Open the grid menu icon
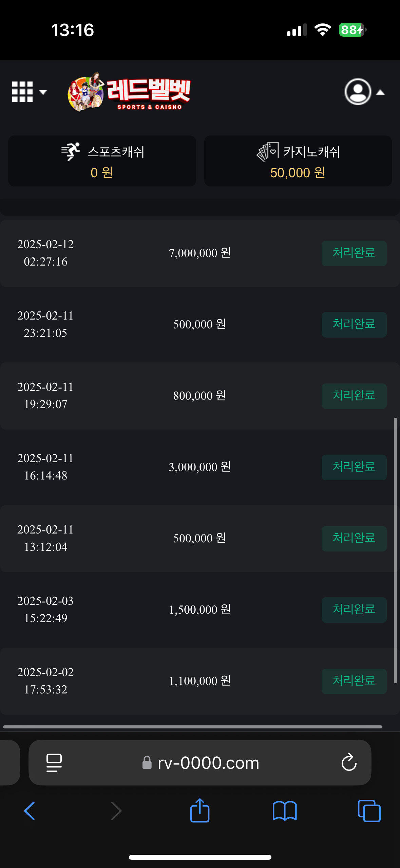Viewport: 400px width, 868px height. [x=22, y=92]
